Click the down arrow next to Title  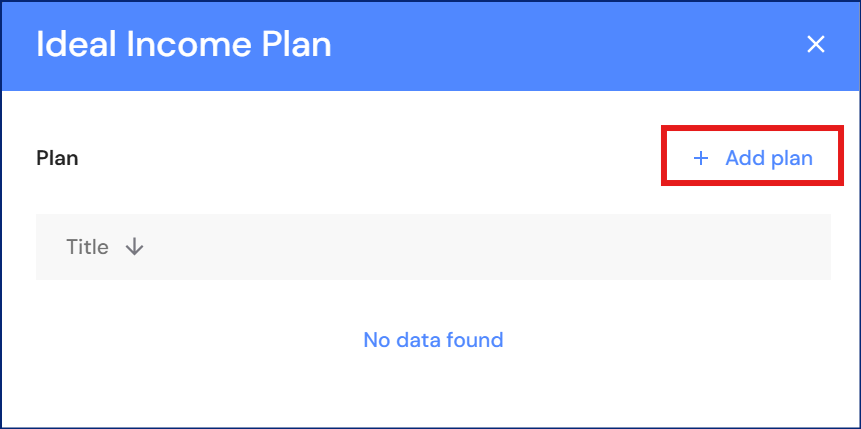click(135, 247)
